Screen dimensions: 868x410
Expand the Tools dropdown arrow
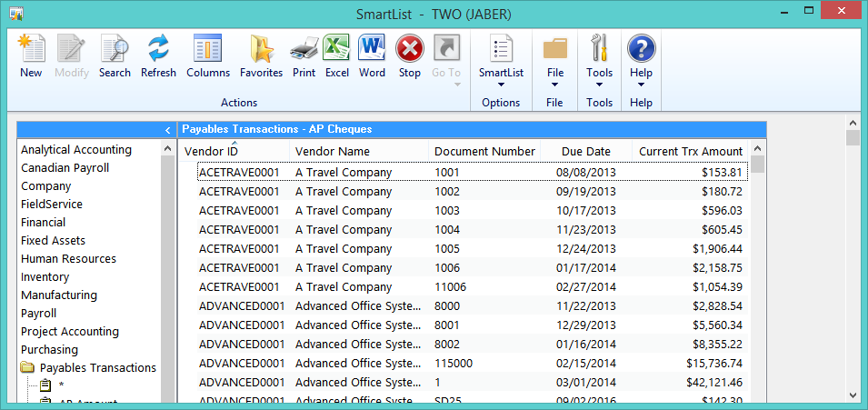click(600, 85)
